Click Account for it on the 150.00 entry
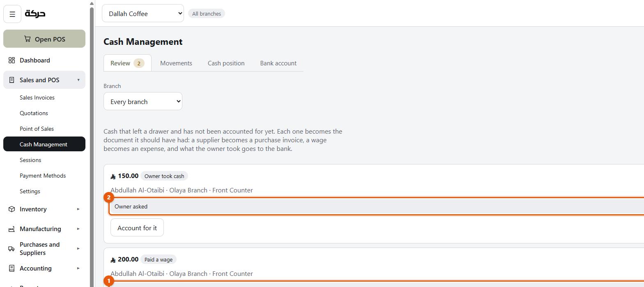 click(137, 227)
